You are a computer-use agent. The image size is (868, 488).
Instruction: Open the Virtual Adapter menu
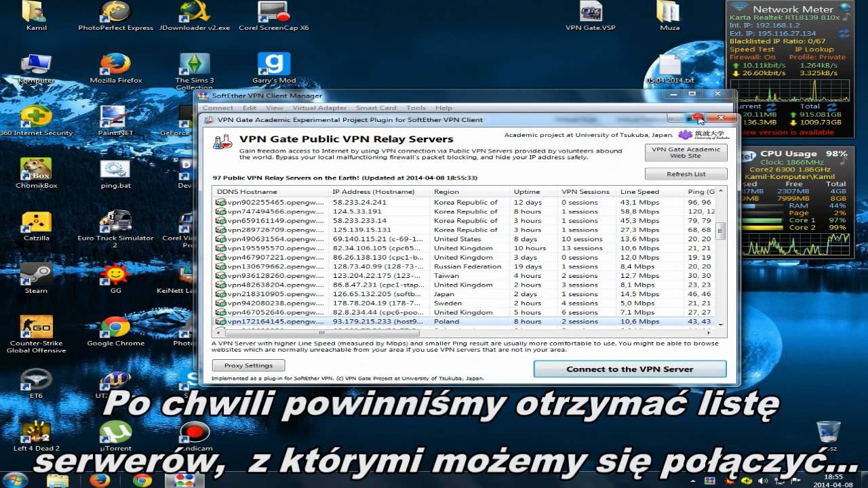coord(319,108)
